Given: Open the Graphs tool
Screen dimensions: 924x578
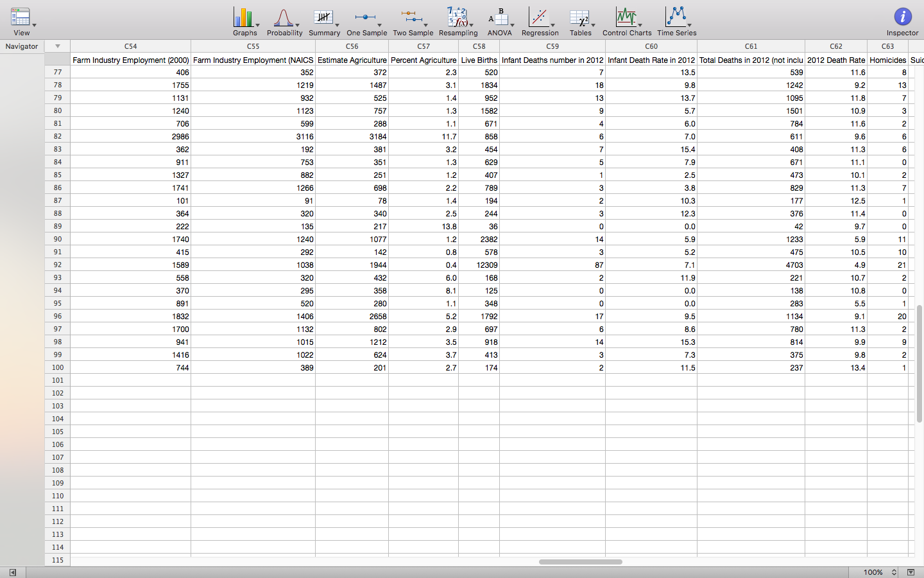Looking at the screenshot, I should tap(245, 22).
